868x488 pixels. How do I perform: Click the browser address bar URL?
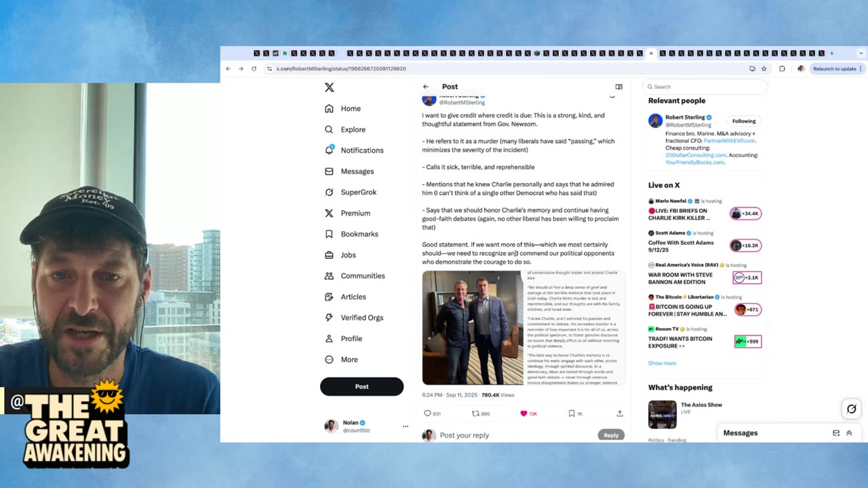[x=341, y=68]
